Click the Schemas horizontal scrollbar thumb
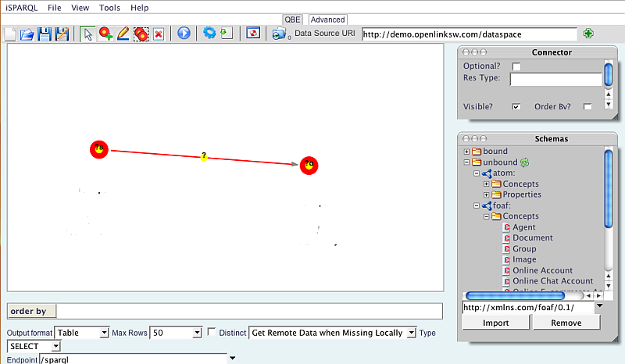Screen dimensions: 625x364 pyautogui.click(x=515, y=296)
